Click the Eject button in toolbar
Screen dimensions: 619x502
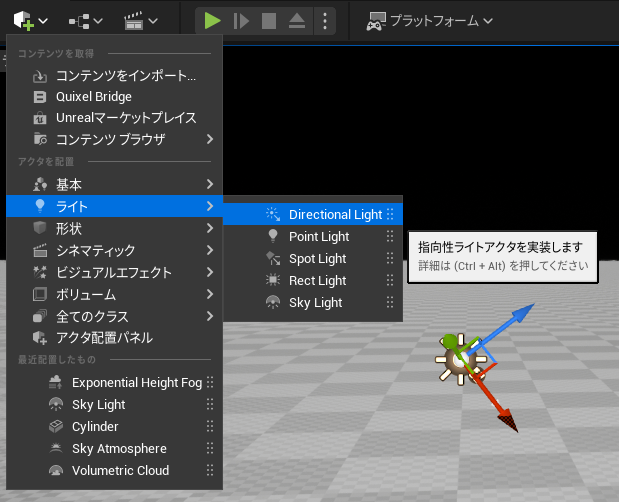[297, 20]
